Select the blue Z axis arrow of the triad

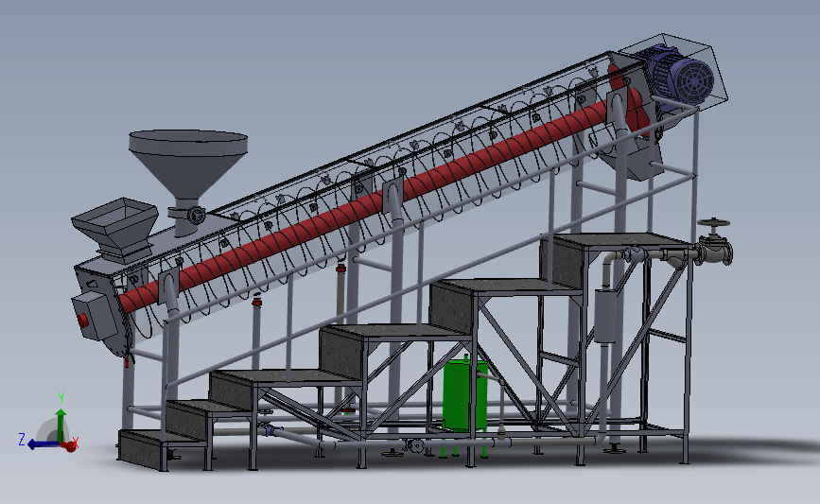point(43,444)
